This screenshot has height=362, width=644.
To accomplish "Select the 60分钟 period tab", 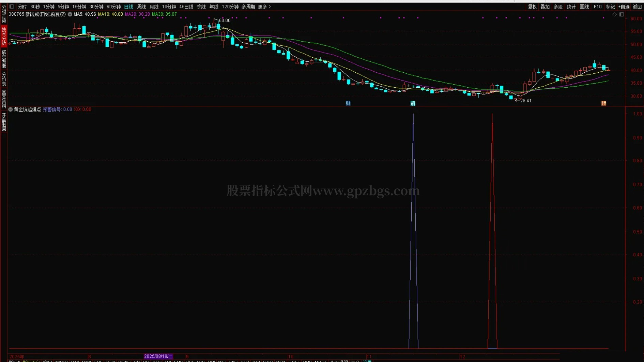I will 113,7.
